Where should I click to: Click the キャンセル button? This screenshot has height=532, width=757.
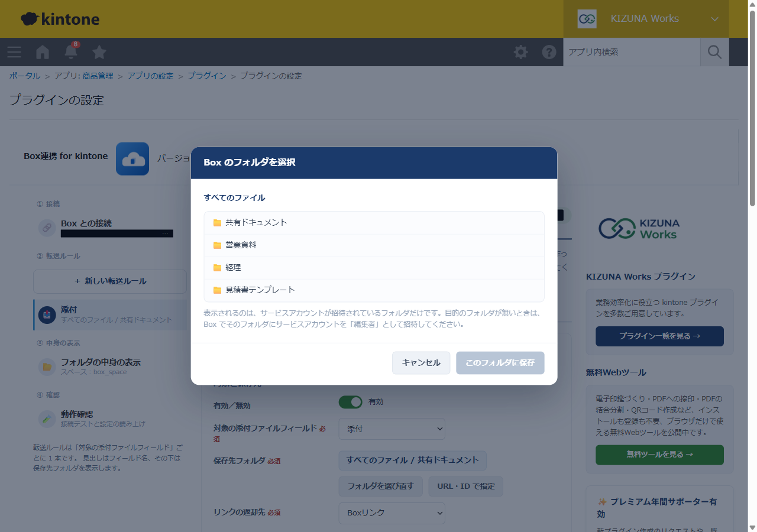pos(421,363)
